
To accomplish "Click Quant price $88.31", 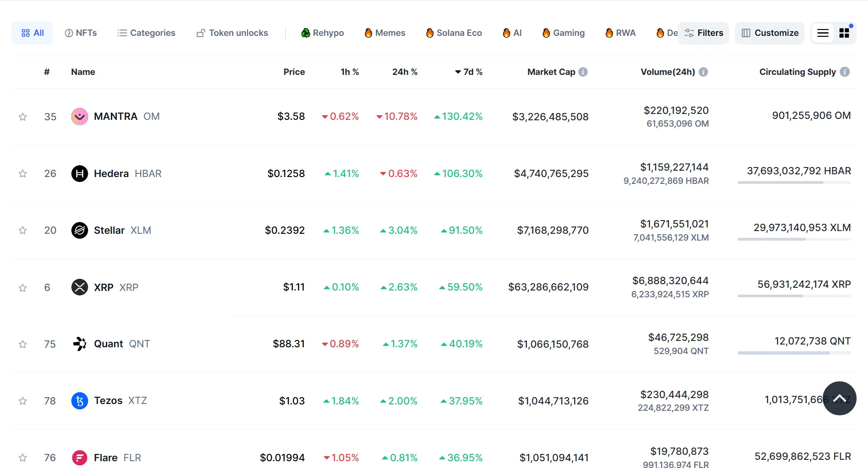I will [289, 344].
